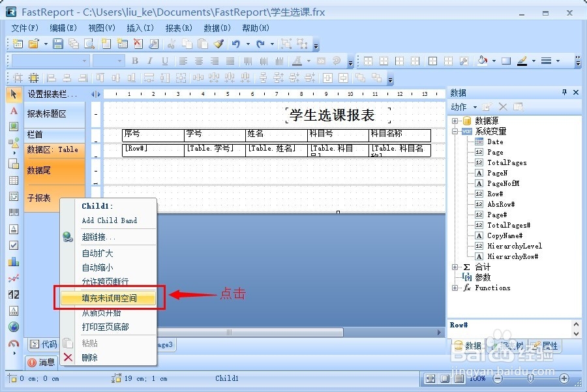Screen dimensions: 587x392
Task: Toggle underline text formatting
Action: tap(164, 61)
